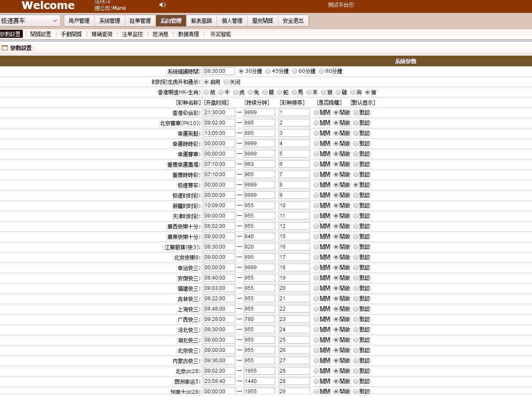The image size is (532, 401).
Task: Click the 广西快三 sort order field
Action: tap(294, 319)
